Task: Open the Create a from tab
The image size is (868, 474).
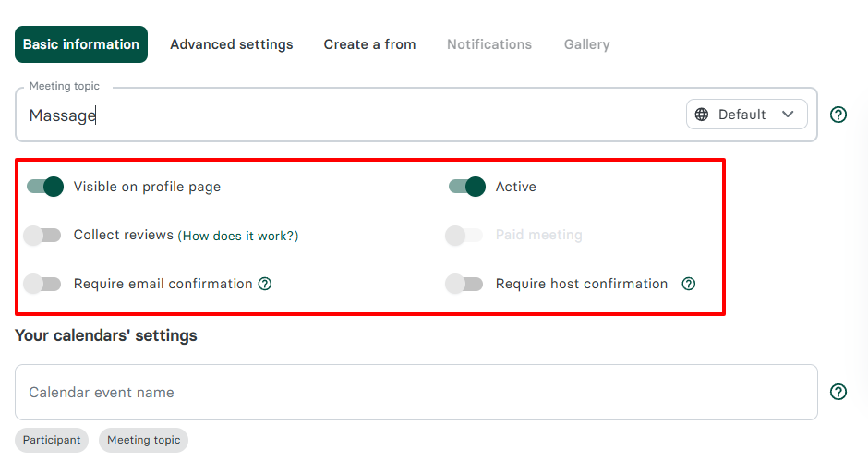Action: [369, 44]
